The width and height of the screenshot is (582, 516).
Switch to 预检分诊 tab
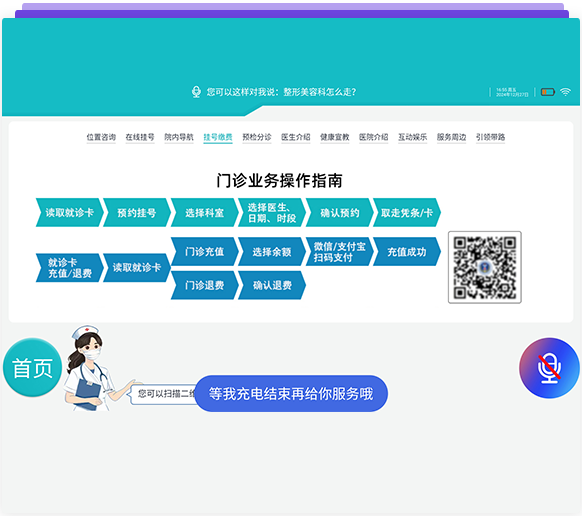(x=257, y=137)
